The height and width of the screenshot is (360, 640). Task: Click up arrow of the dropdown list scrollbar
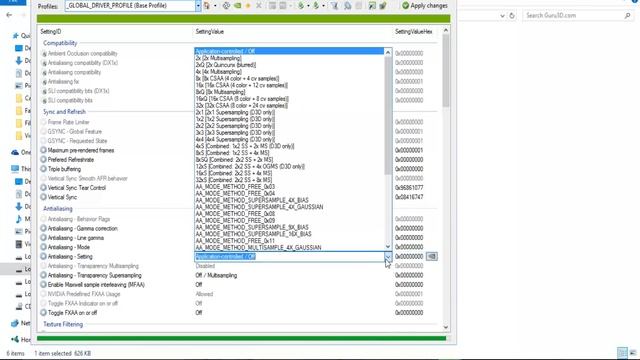[388, 52]
